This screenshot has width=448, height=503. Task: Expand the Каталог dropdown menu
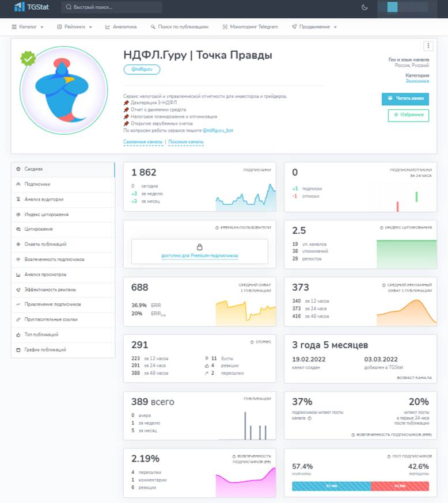point(28,27)
